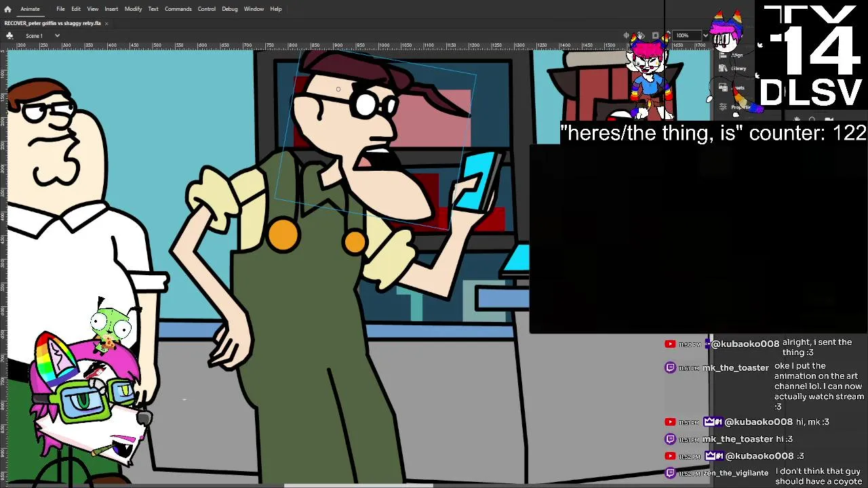Open the View menu
Viewport: 868px width, 488px height.
[x=92, y=9]
